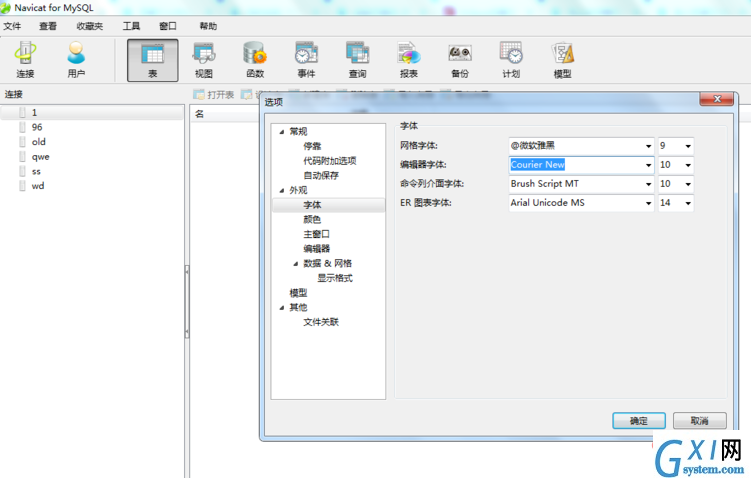Click the 确定 (OK) button
Image resolution: width=751 pixels, height=478 pixels.
639,421
